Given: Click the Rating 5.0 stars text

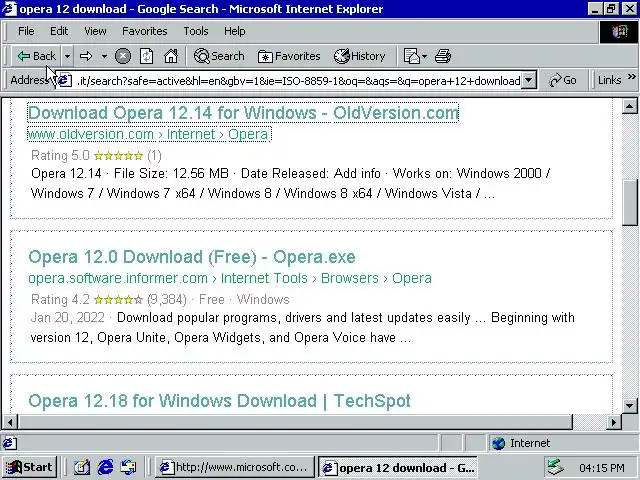Looking at the screenshot, I should click(96, 156).
